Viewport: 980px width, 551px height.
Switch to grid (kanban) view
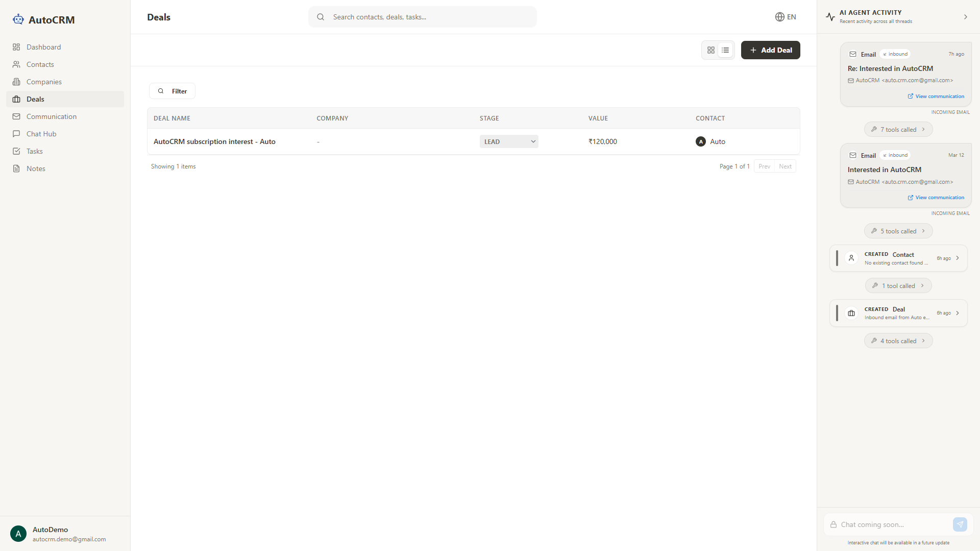pos(711,50)
